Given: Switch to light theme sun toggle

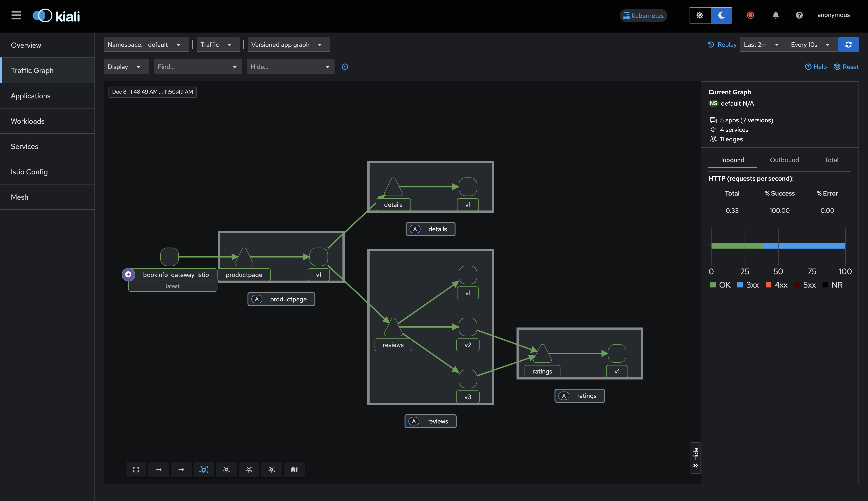Looking at the screenshot, I should (700, 15).
